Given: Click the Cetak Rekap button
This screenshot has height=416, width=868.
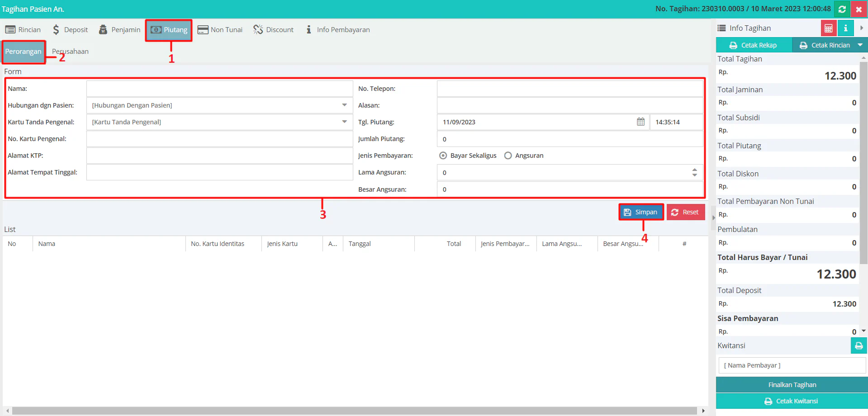Looking at the screenshot, I should (754, 45).
